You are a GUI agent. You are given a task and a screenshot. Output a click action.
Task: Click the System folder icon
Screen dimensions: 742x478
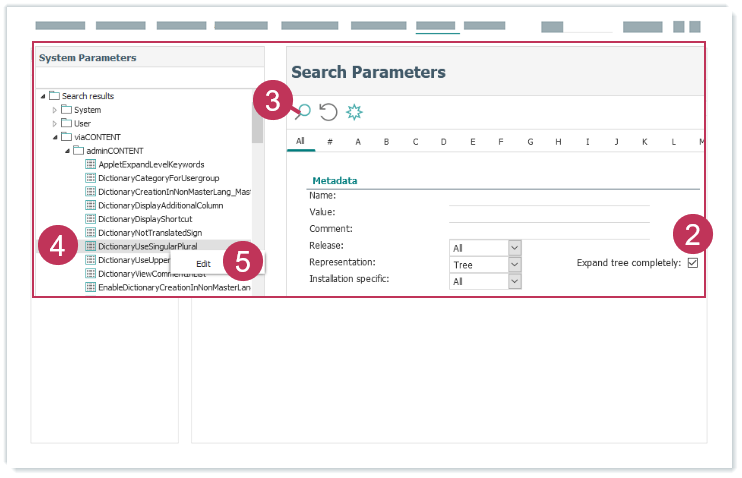coord(66,110)
